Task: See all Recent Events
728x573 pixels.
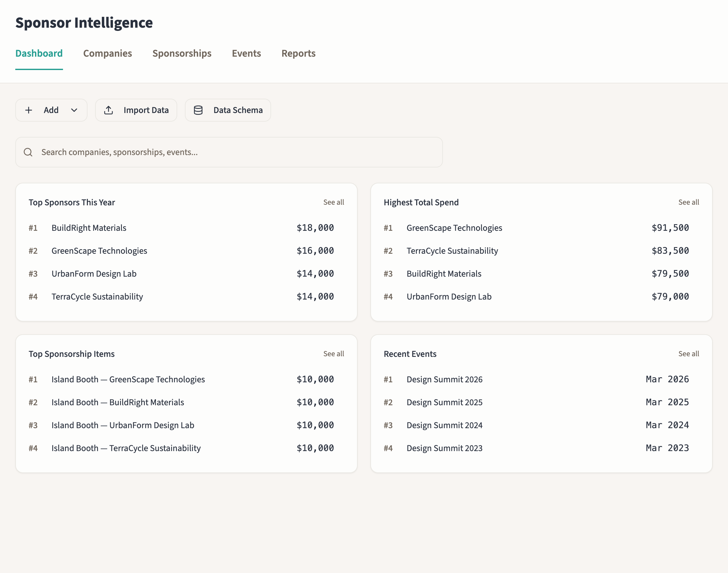Action: (689, 354)
